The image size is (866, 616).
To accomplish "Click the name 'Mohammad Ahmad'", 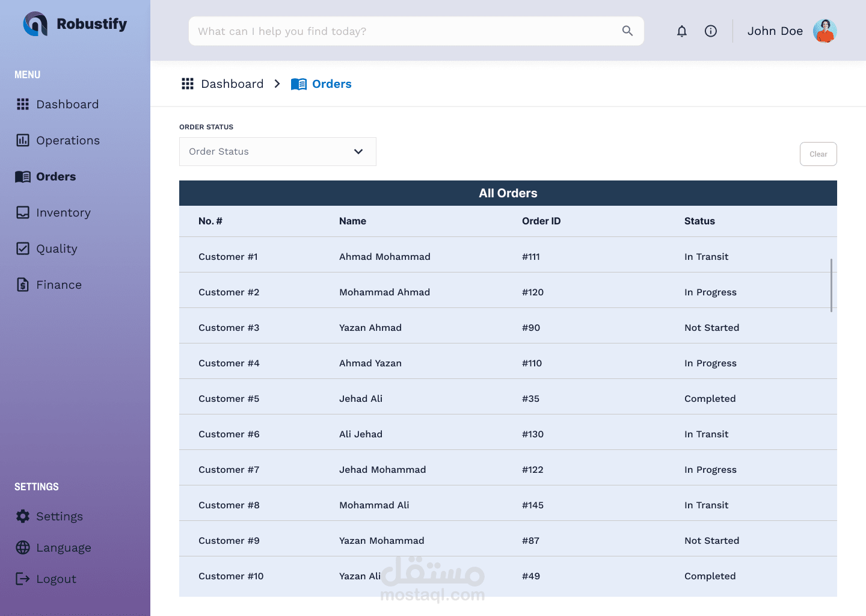I will click(x=384, y=292).
